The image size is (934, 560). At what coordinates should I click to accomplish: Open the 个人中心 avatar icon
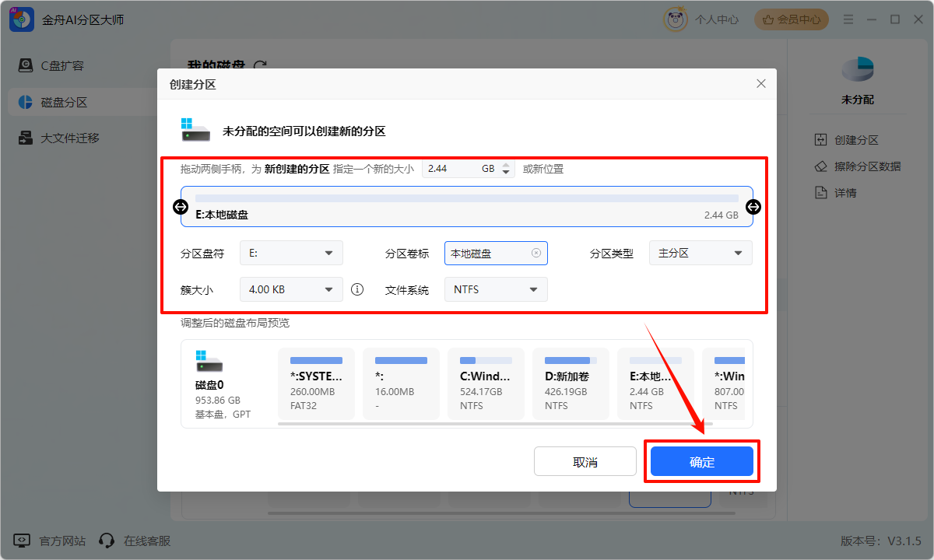(x=675, y=19)
